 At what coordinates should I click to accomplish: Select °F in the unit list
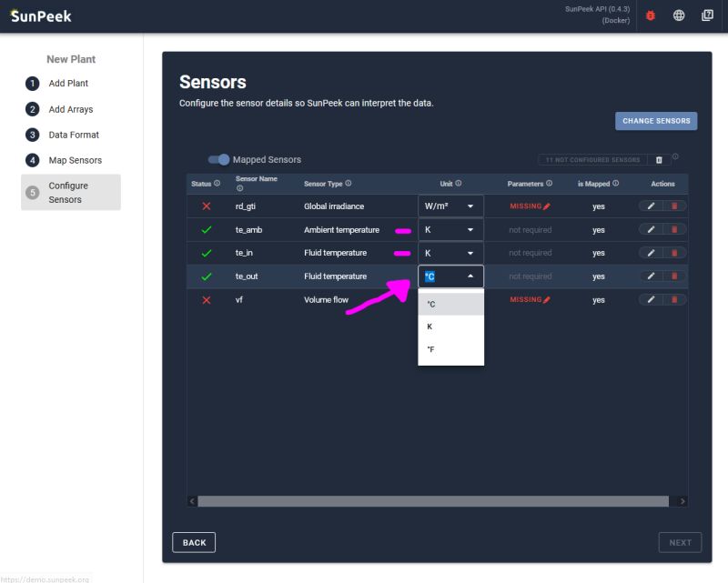tap(450, 349)
